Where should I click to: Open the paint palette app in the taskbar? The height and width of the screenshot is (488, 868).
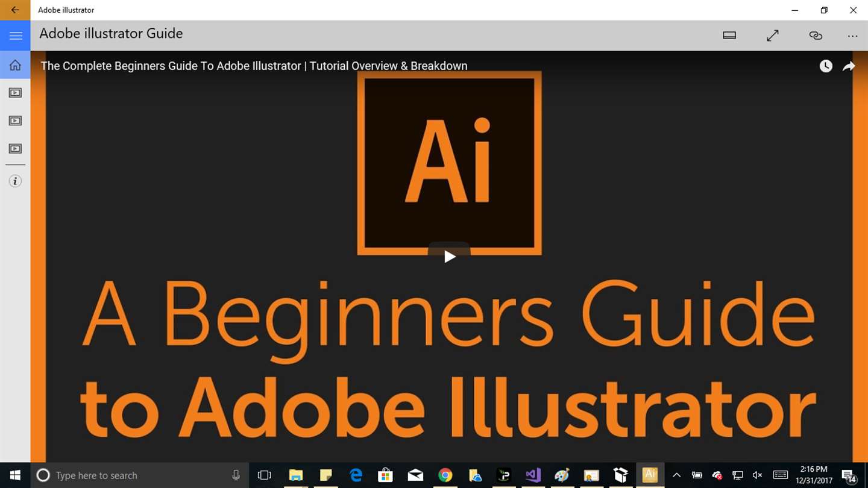562,475
